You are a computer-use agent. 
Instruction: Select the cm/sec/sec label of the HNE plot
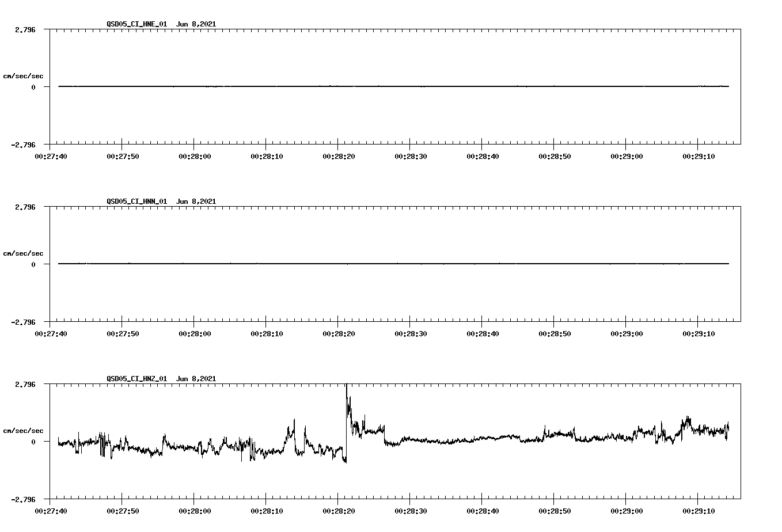23,76
